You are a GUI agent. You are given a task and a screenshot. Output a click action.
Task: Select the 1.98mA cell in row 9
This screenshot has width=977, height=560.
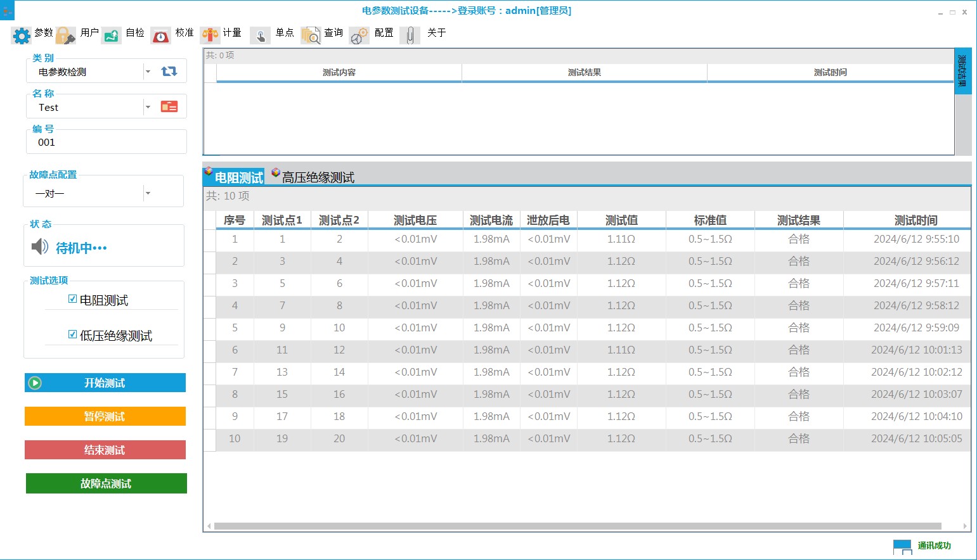tap(491, 416)
